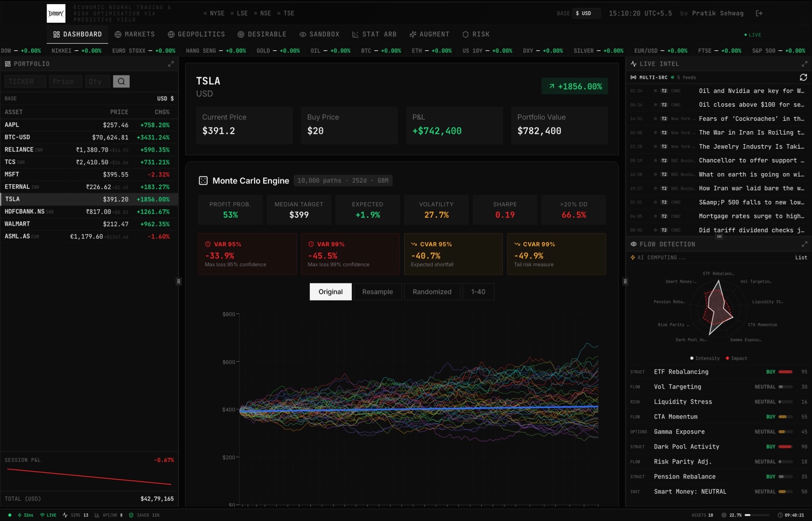Expand the Portfolio panel with arrow icon

(x=171, y=64)
